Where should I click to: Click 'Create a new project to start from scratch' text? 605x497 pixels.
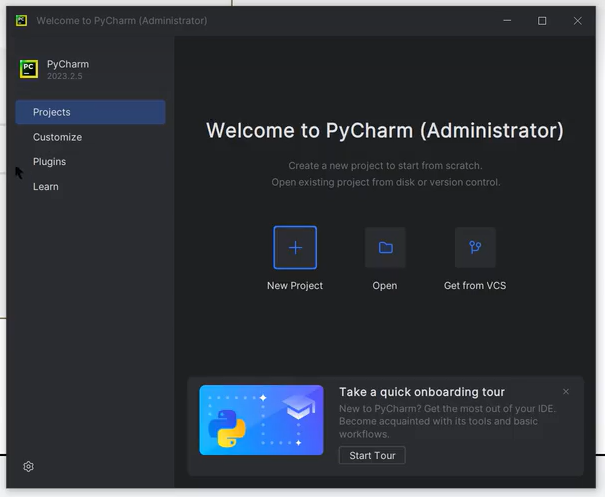point(385,166)
